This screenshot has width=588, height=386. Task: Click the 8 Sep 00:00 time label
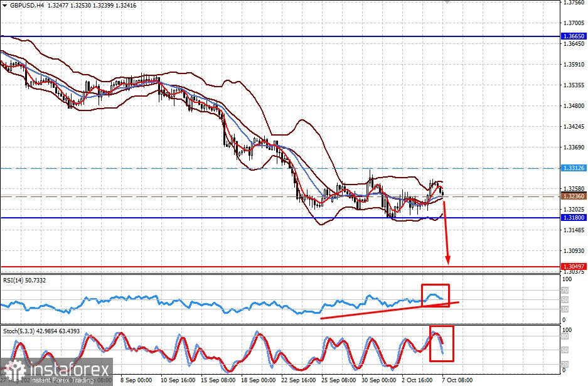click(x=136, y=380)
